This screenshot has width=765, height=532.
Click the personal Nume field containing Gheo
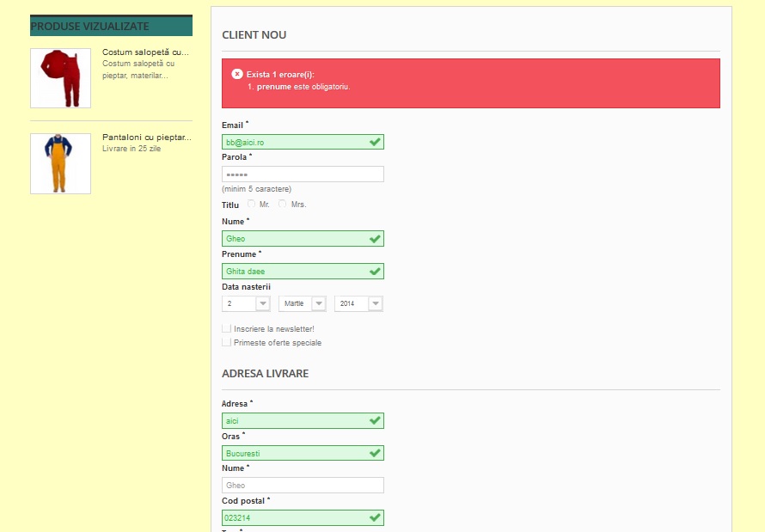click(303, 238)
